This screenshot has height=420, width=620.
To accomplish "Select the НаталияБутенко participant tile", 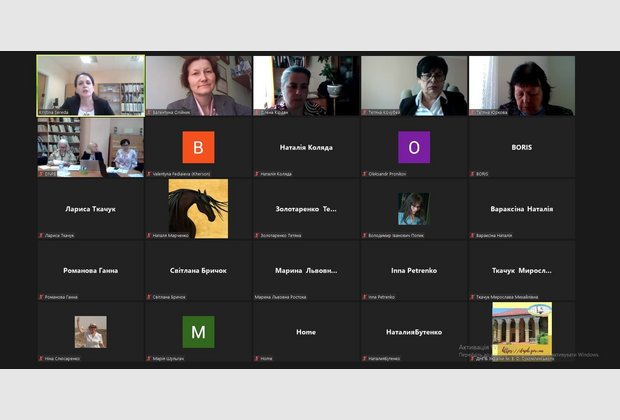I will [x=413, y=331].
